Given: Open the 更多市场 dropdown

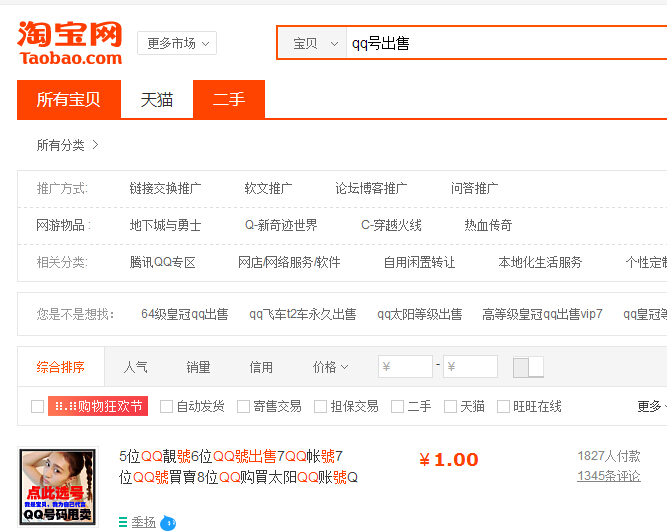Looking at the screenshot, I should (x=177, y=43).
